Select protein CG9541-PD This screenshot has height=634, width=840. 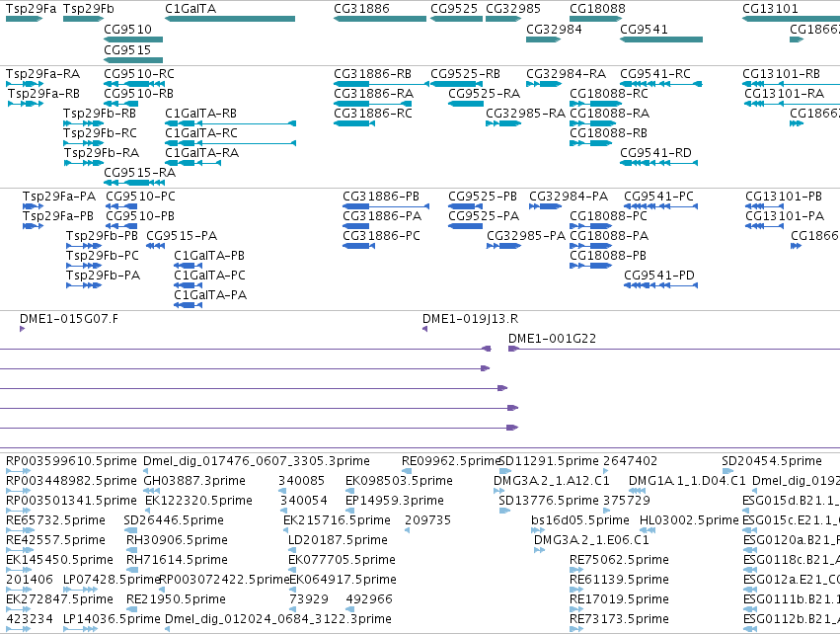[661, 285]
